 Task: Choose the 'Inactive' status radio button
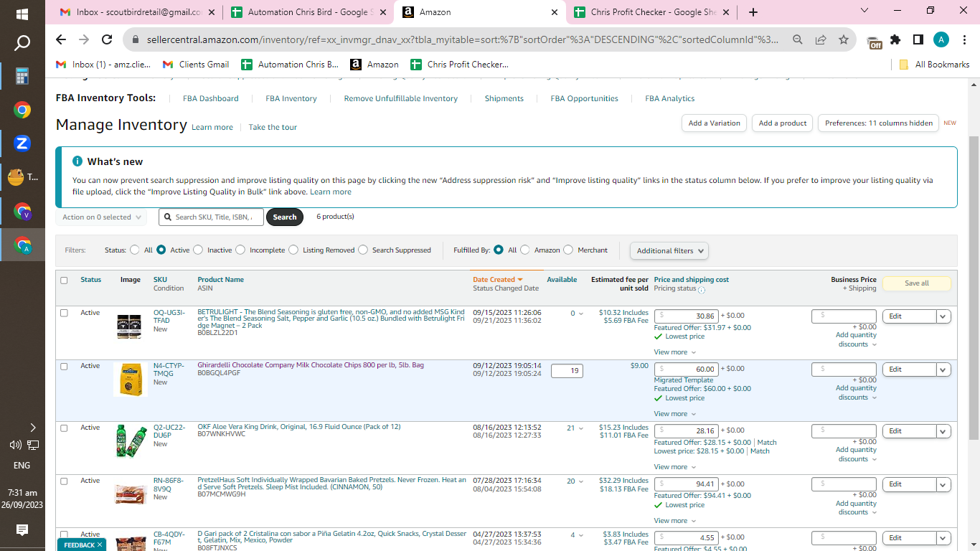(198, 250)
